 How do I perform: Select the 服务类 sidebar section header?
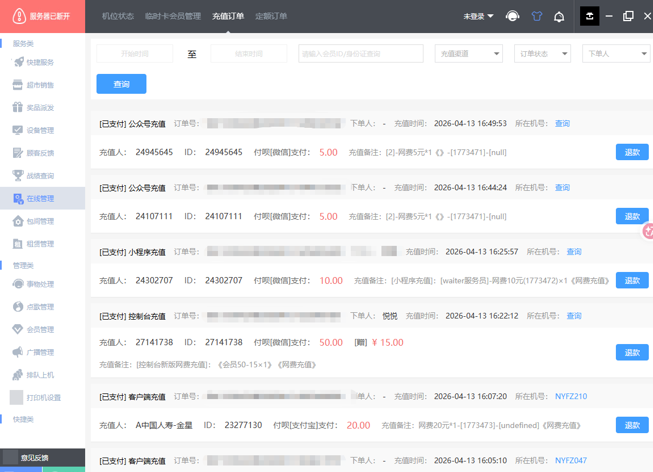[23, 43]
